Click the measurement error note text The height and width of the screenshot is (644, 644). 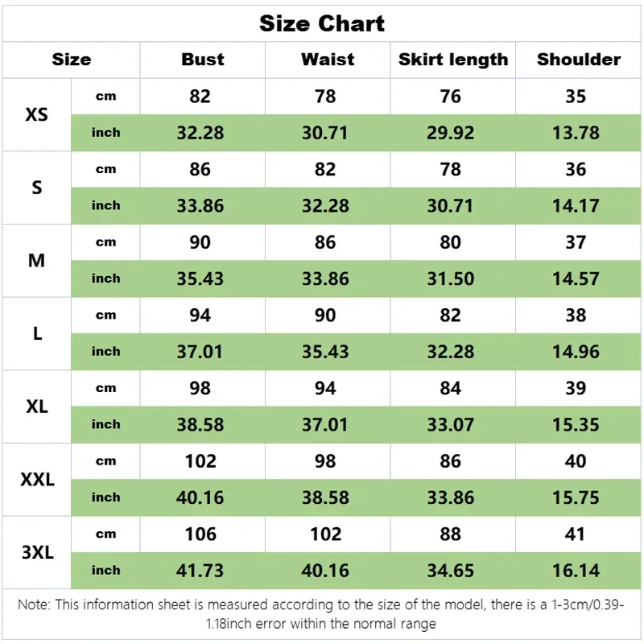click(x=322, y=615)
